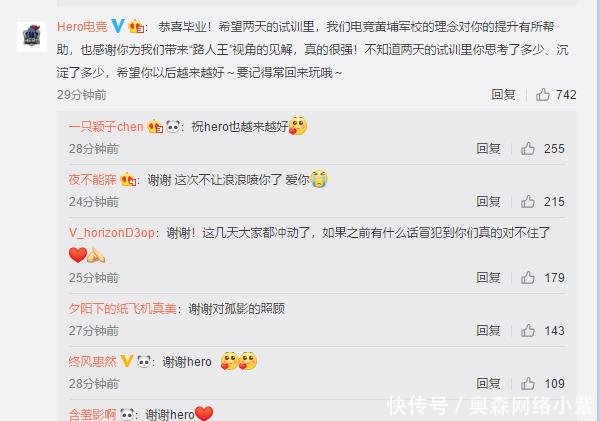
Task: Open 夕阳下的纸飞机真美 profile link
Action: tap(122, 308)
